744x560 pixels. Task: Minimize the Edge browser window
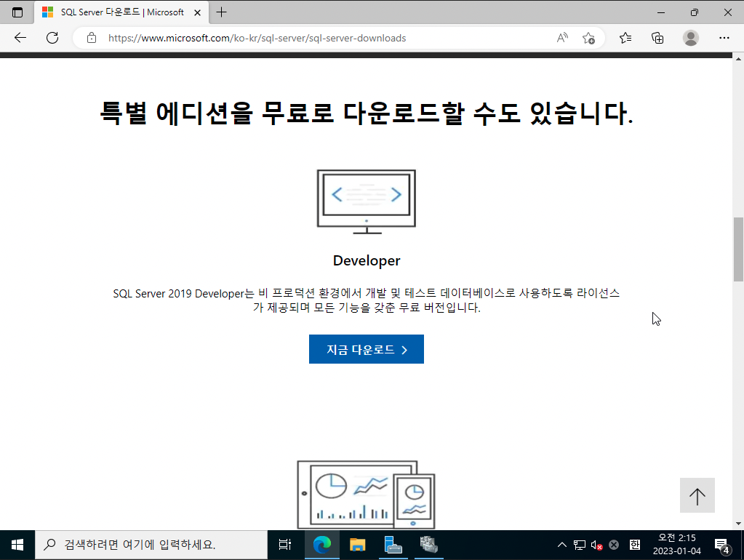click(661, 12)
